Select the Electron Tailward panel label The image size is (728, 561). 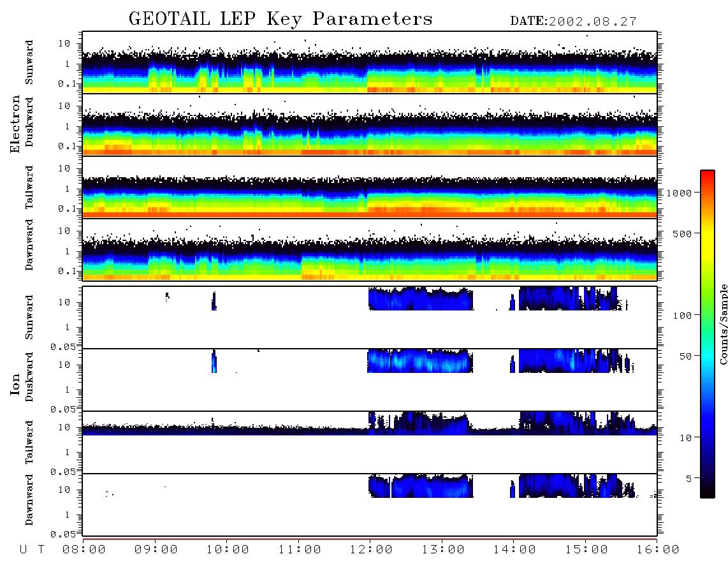pos(29,187)
